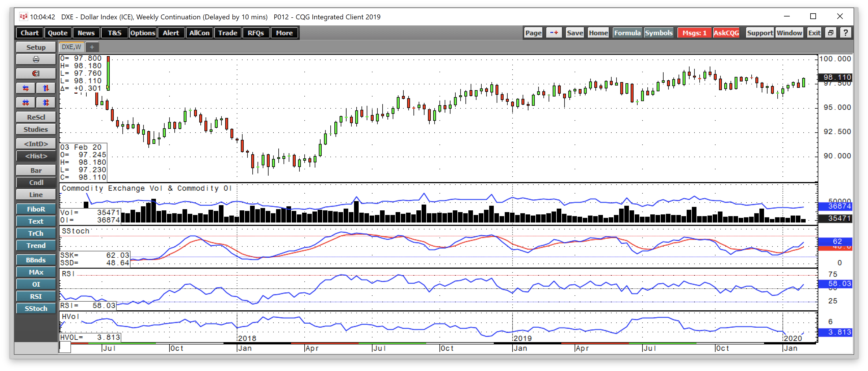Select the Bar chart type
This screenshot has height=371, width=868.
coord(36,170)
